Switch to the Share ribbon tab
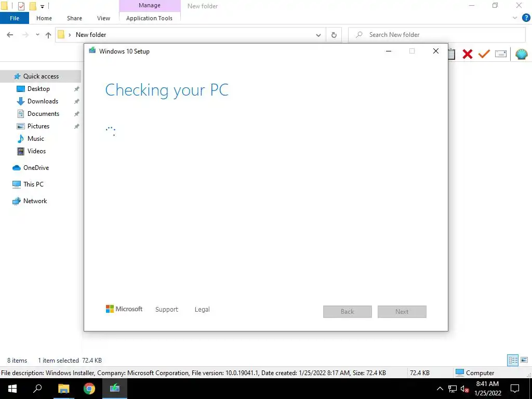 (x=74, y=18)
